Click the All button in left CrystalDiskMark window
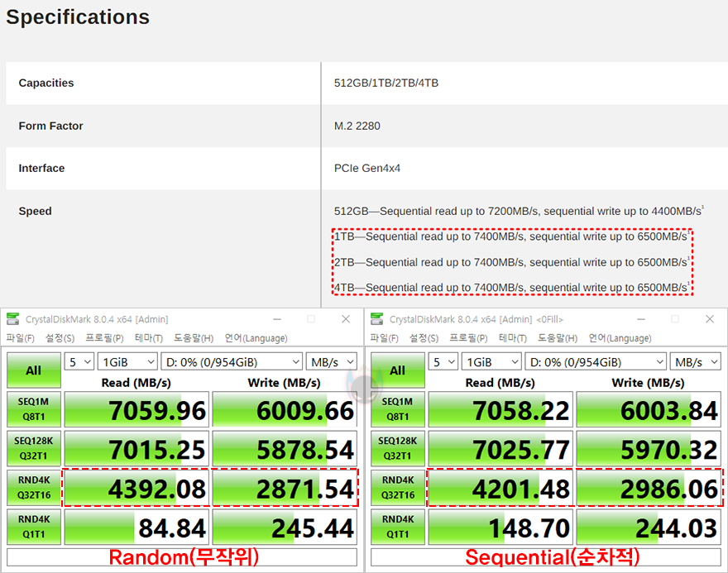 pos(34,370)
